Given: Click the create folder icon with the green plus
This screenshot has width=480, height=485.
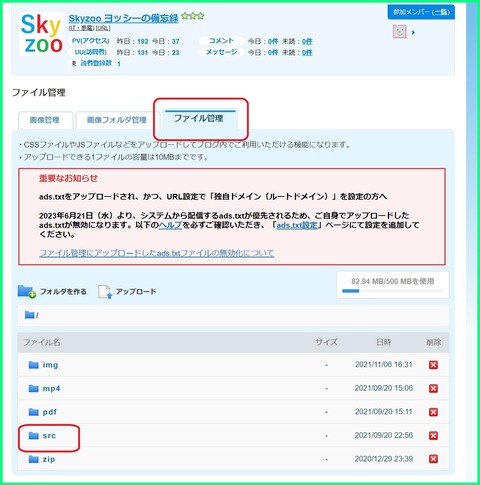Looking at the screenshot, I should (x=27, y=291).
